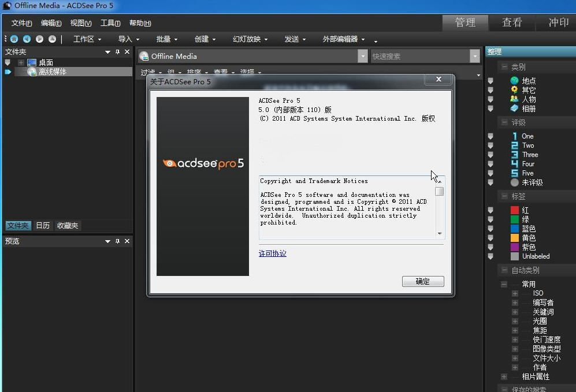Click the Back arrow navigation icon
This screenshot has width=576, height=392.
pyautogui.click(x=27, y=39)
